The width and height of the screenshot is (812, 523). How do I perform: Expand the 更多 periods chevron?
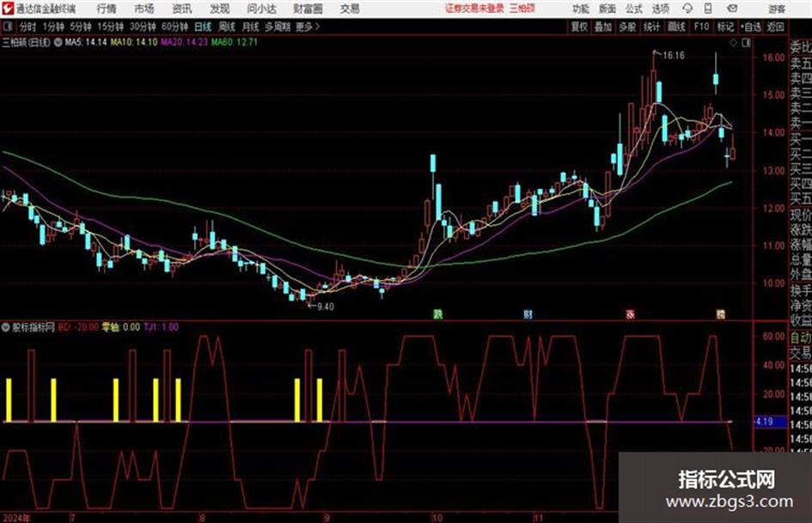(308, 27)
